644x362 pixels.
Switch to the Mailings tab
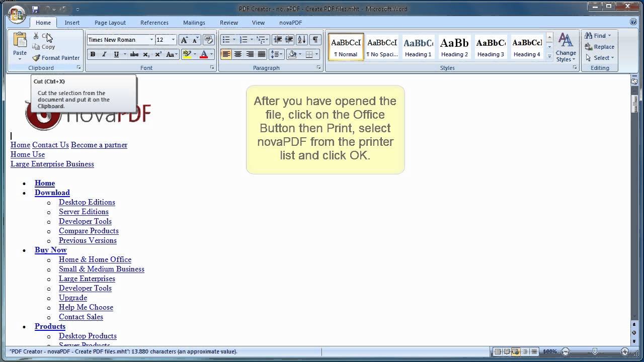point(194,23)
